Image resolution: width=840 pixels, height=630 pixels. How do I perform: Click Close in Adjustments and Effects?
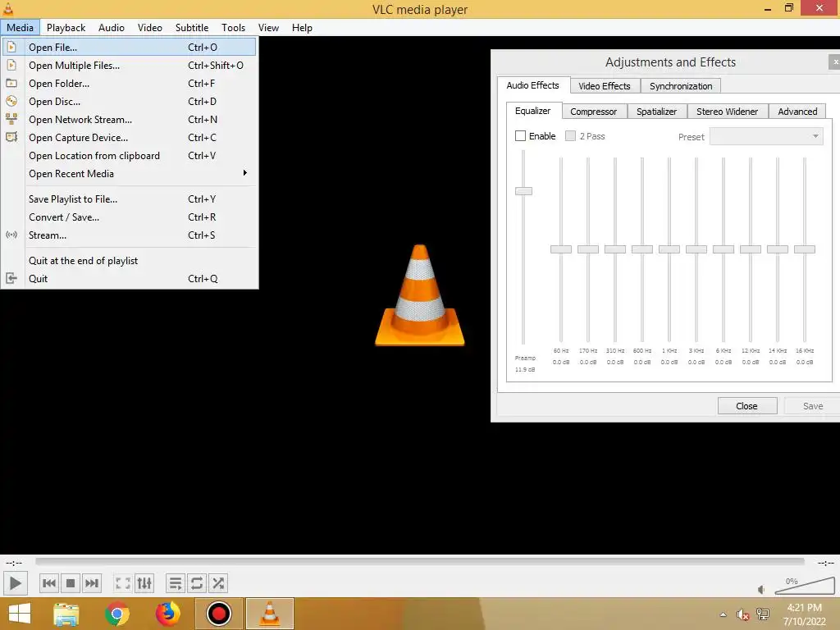[746, 406]
